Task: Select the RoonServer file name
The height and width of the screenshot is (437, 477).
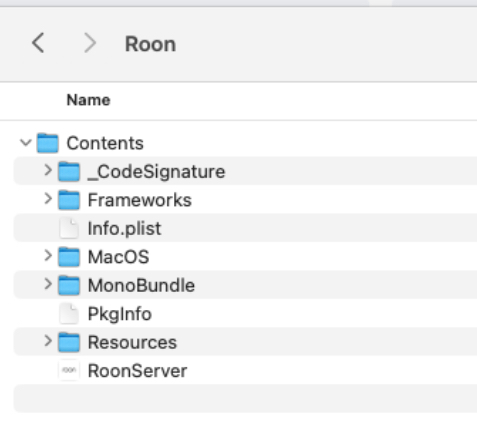Action: click(x=137, y=371)
